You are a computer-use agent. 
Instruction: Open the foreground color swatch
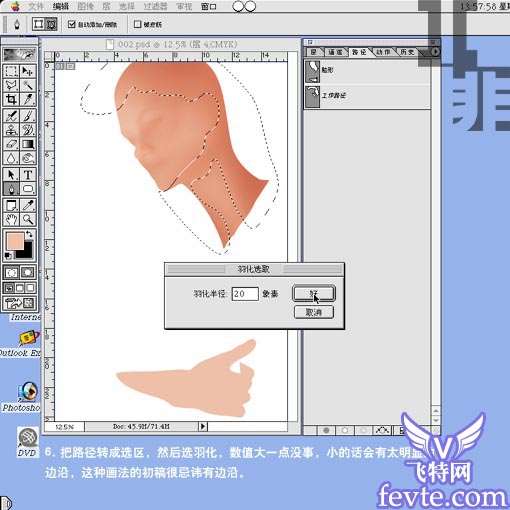(15, 241)
